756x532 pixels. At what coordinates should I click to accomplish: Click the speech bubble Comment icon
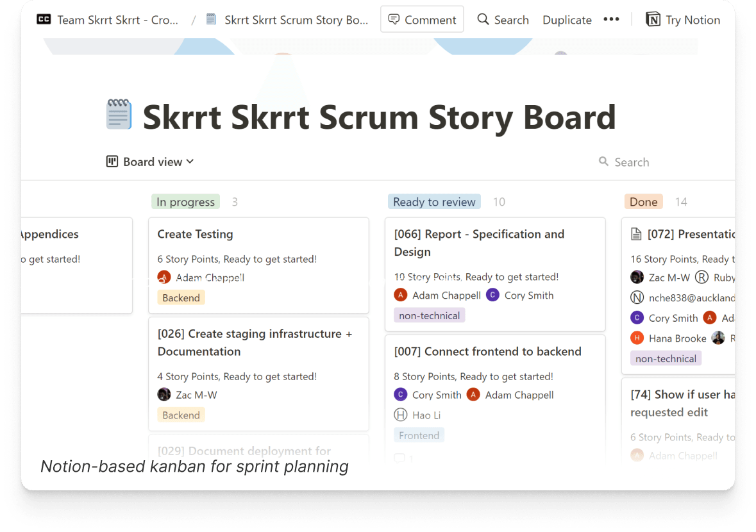point(394,19)
